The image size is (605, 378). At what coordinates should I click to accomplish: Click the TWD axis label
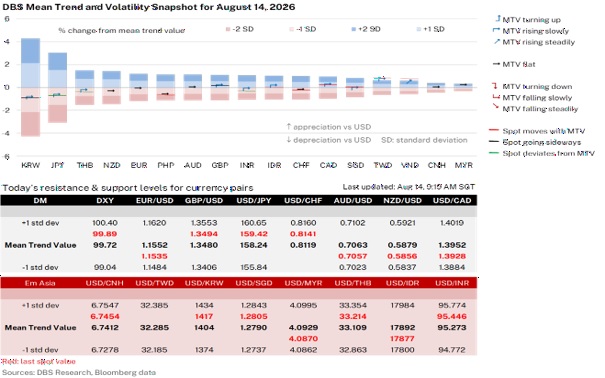382,165
